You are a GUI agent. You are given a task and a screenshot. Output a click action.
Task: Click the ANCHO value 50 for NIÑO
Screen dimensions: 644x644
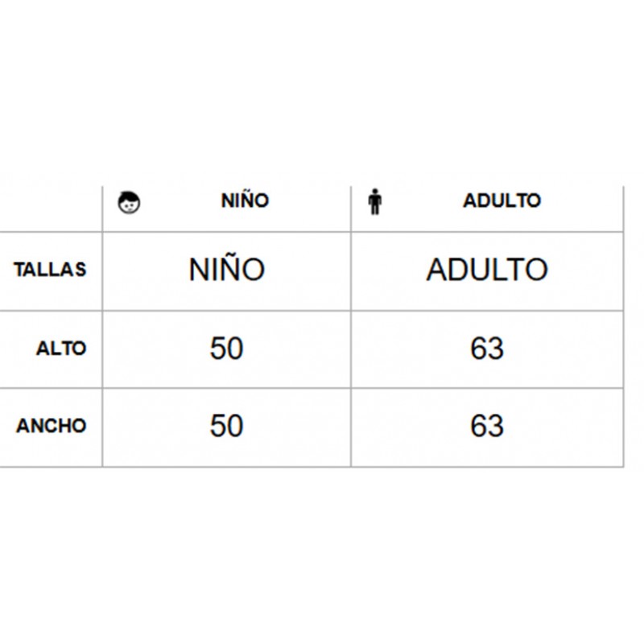[227, 426]
